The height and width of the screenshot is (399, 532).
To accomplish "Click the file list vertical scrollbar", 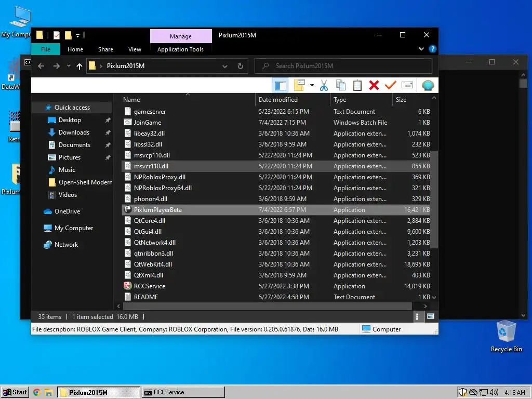I will point(434,199).
